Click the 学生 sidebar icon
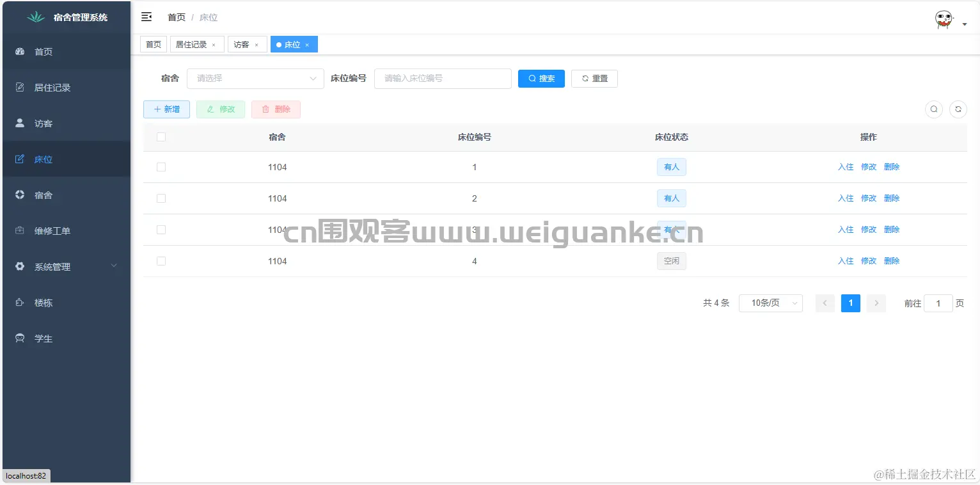This screenshot has height=485, width=980. 20,338
